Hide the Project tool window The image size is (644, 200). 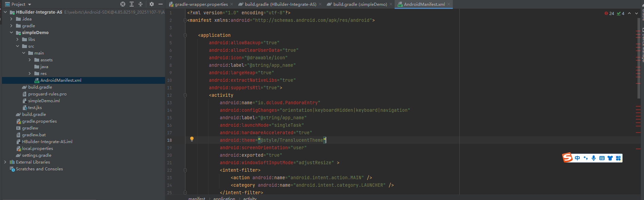pyautogui.click(x=161, y=4)
